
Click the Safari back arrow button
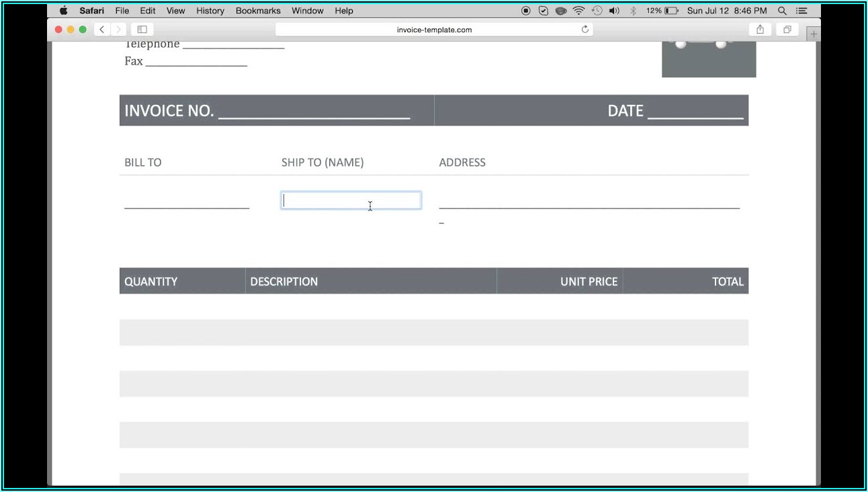coord(102,30)
